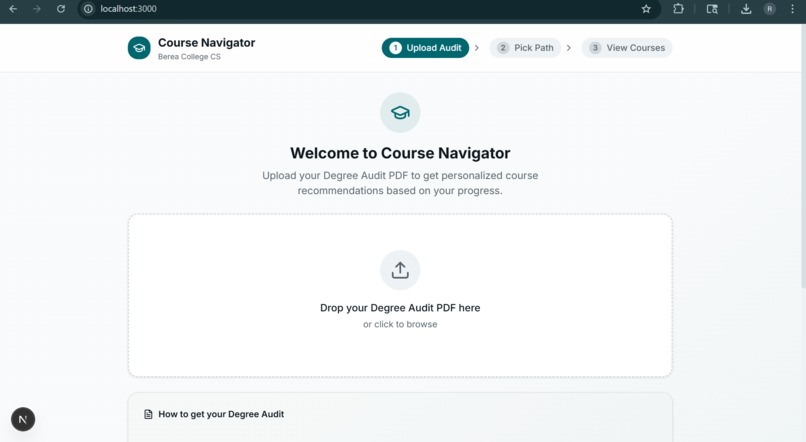Click the Welcome to Course Navigator heading
The height and width of the screenshot is (442, 806).
click(x=400, y=153)
